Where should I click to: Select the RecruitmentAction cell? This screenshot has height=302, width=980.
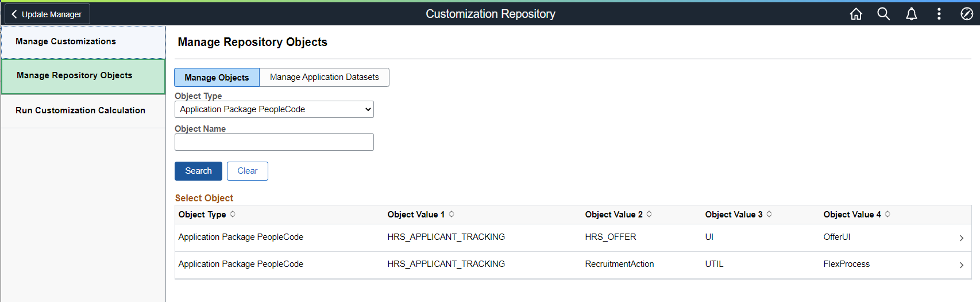pos(619,264)
